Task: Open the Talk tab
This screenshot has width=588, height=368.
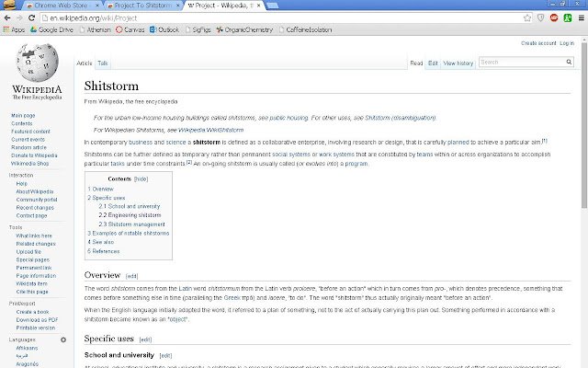Action: (x=103, y=63)
